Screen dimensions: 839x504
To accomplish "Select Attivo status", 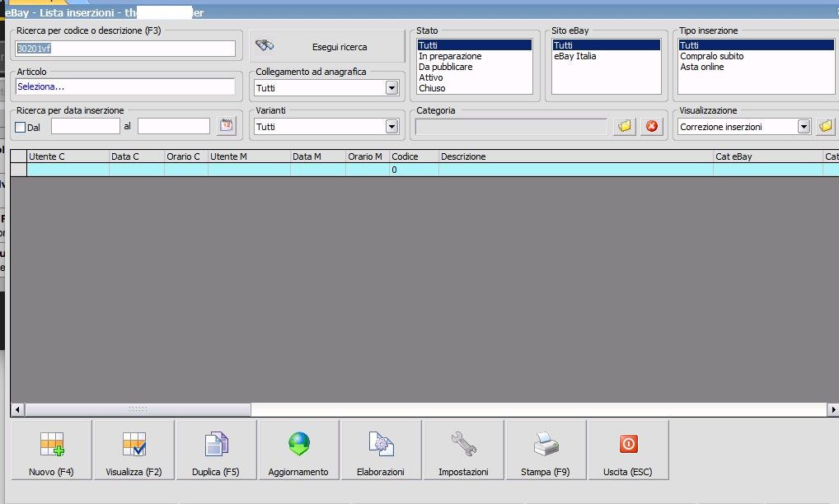I will 474,77.
